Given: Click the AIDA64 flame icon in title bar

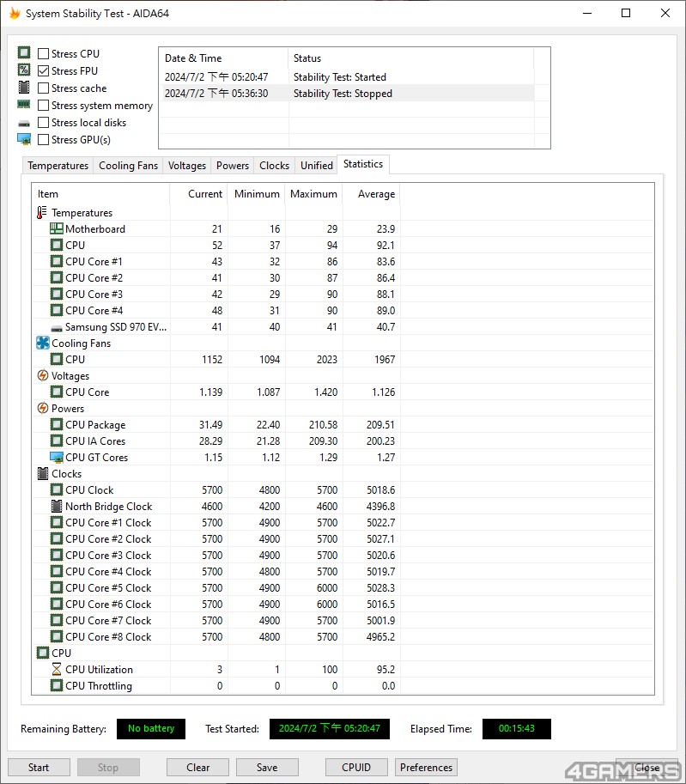Looking at the screenshot, I should pyautogui.click(x=15, y=14).
